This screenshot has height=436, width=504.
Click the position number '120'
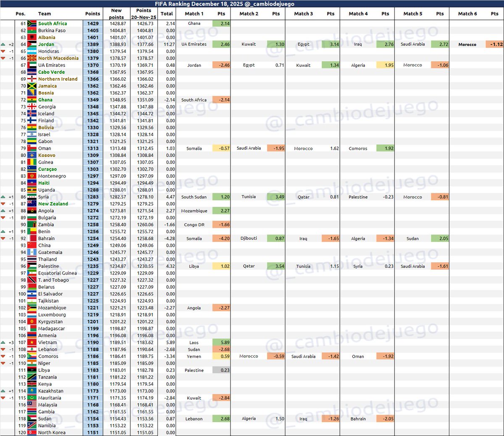tap(22, 433)
